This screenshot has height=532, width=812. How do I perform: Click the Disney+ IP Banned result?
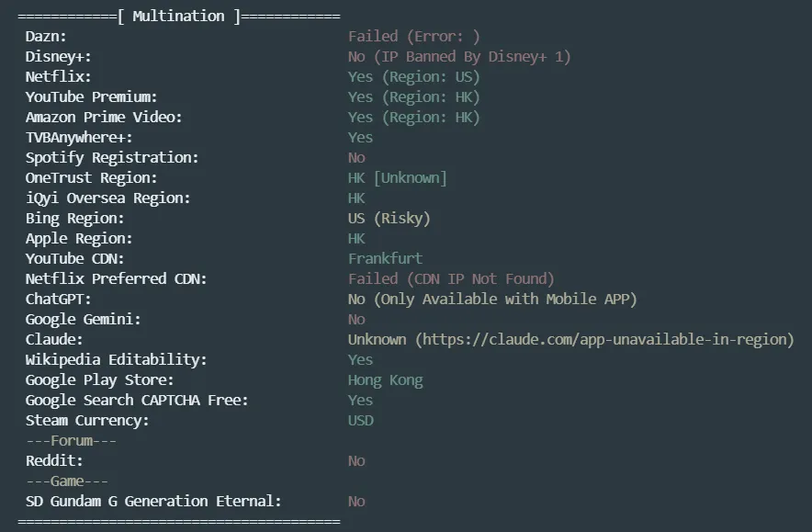[x=459, y=57]
